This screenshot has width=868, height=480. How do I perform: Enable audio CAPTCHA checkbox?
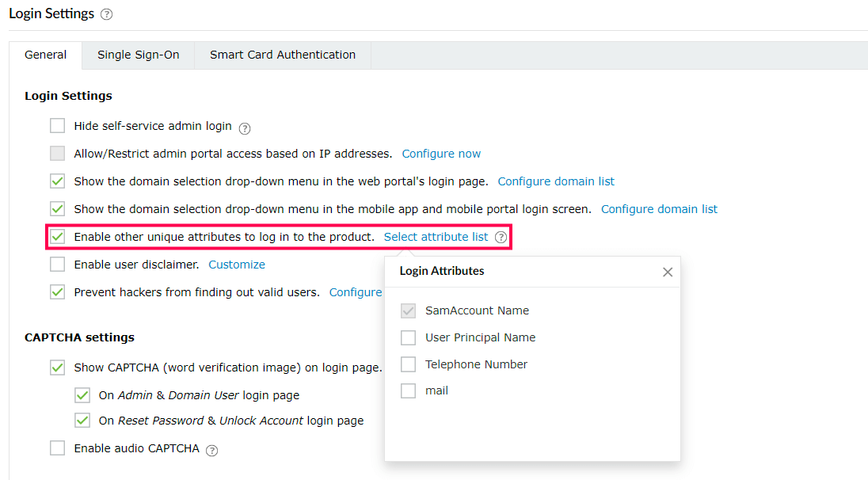click(x=57, y=448)
